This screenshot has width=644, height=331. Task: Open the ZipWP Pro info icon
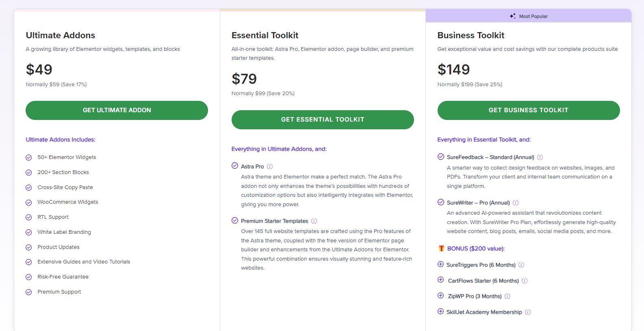(507, 296)
